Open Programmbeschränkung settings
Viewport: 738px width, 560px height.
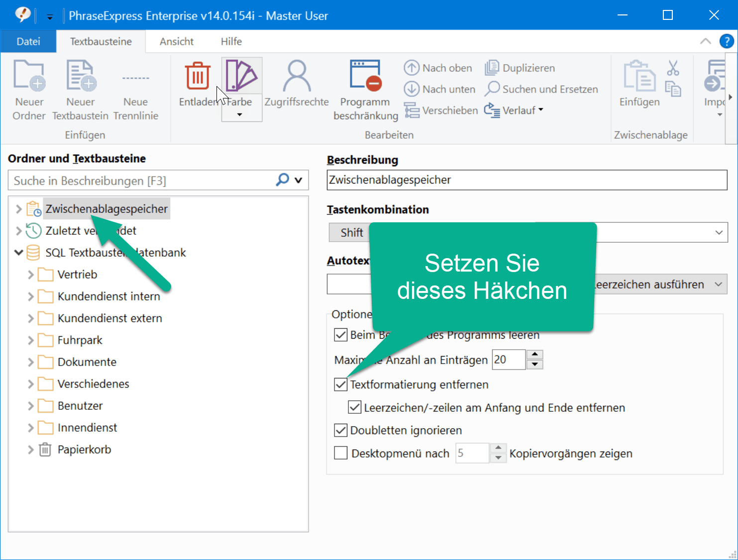[x=366, y=90]
